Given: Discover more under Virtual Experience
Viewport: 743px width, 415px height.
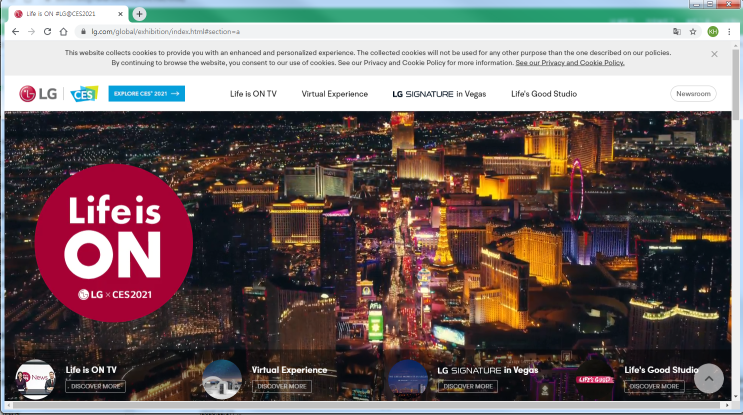Looking at the screenshot, I should [x=282, y=387].
